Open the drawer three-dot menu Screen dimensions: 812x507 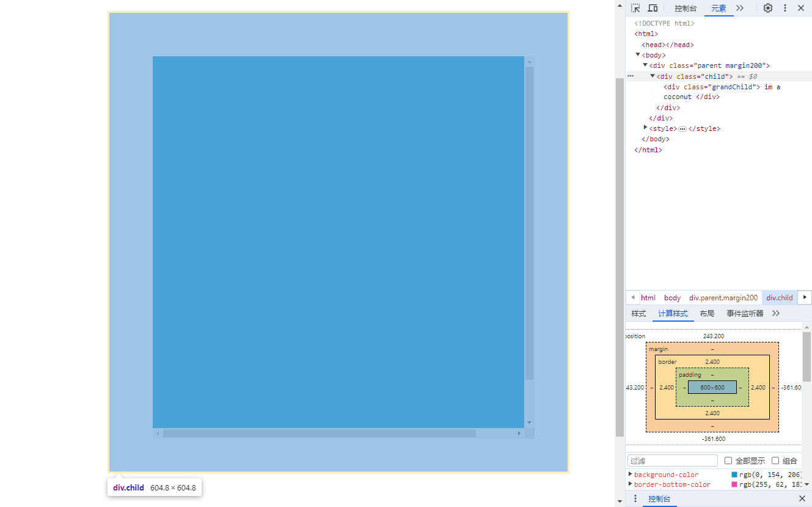pos(635,499)
